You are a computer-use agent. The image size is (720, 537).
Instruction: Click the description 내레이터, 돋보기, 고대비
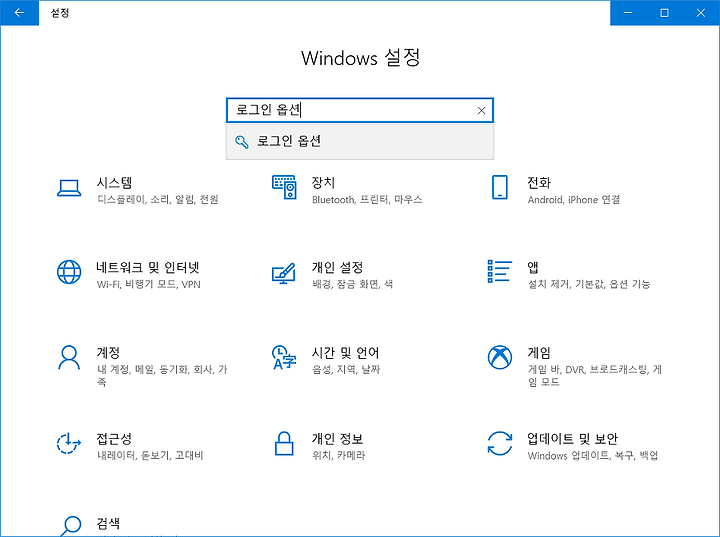point(150,455)
